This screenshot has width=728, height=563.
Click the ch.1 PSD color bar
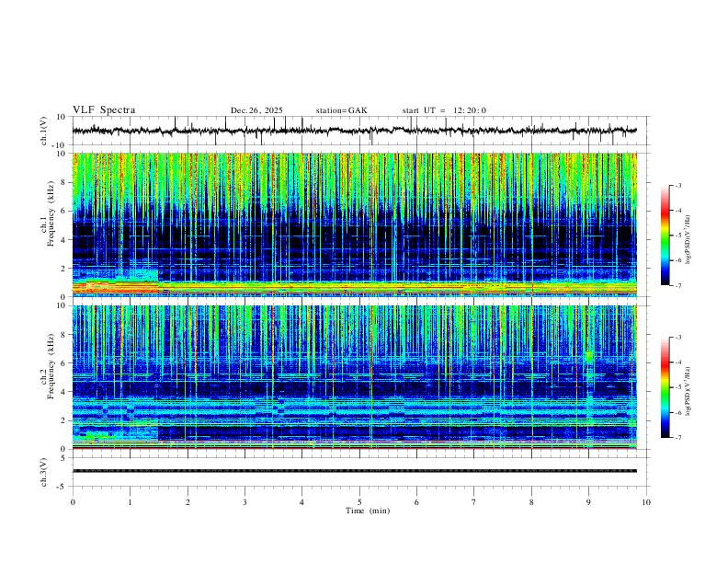pos(665,236)
